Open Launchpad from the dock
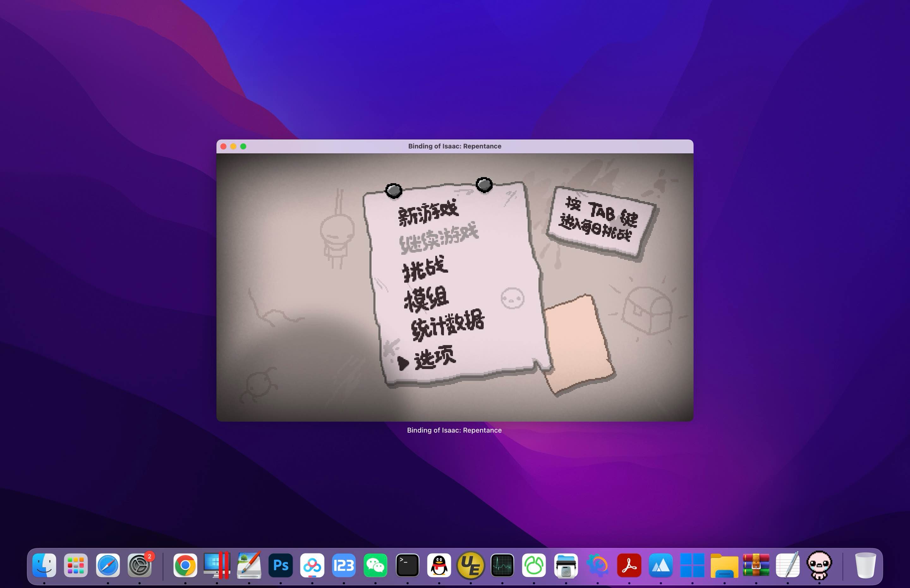The height and width of the screenshot is (588, 910). coord(76,565)
